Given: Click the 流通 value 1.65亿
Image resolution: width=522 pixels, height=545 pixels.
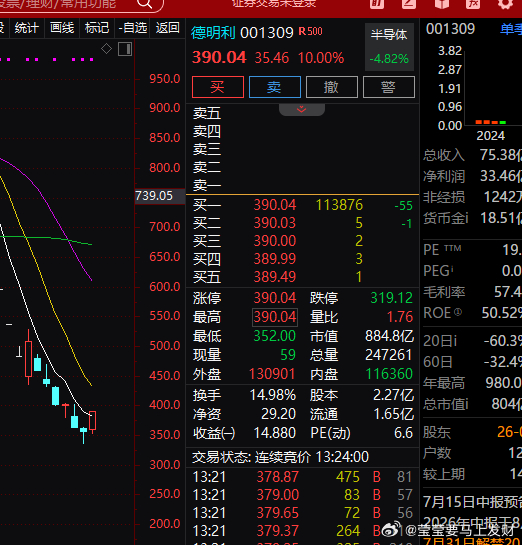Looking at the screenshot, I should (393, 414).
